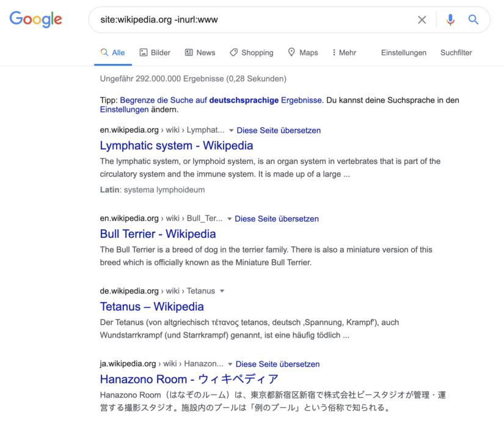Click the Google logo

point(35,20)
